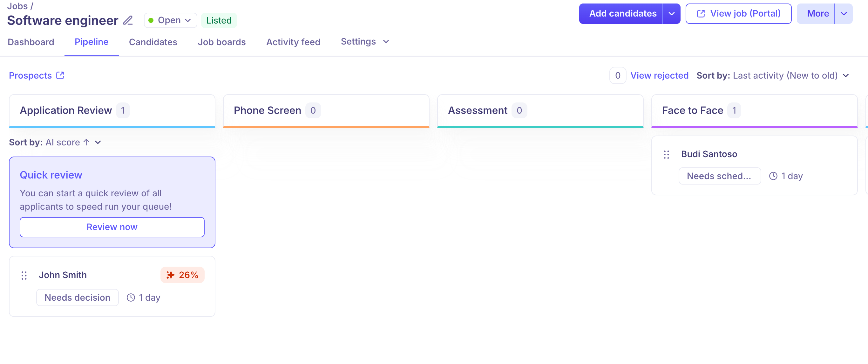Screen dimensions: 868x364
Task: Go to the Activity feed tab
Action: tap(293, 42)
